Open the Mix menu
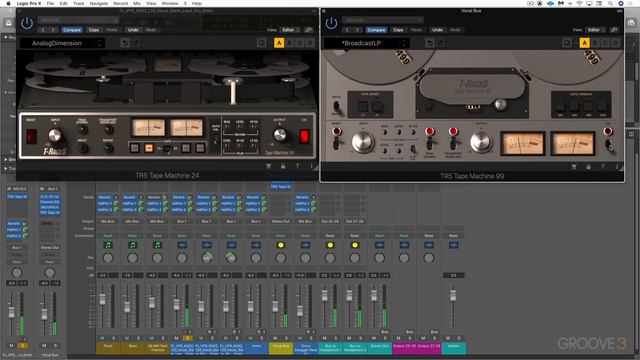The image size is (640, 360). 137,3
